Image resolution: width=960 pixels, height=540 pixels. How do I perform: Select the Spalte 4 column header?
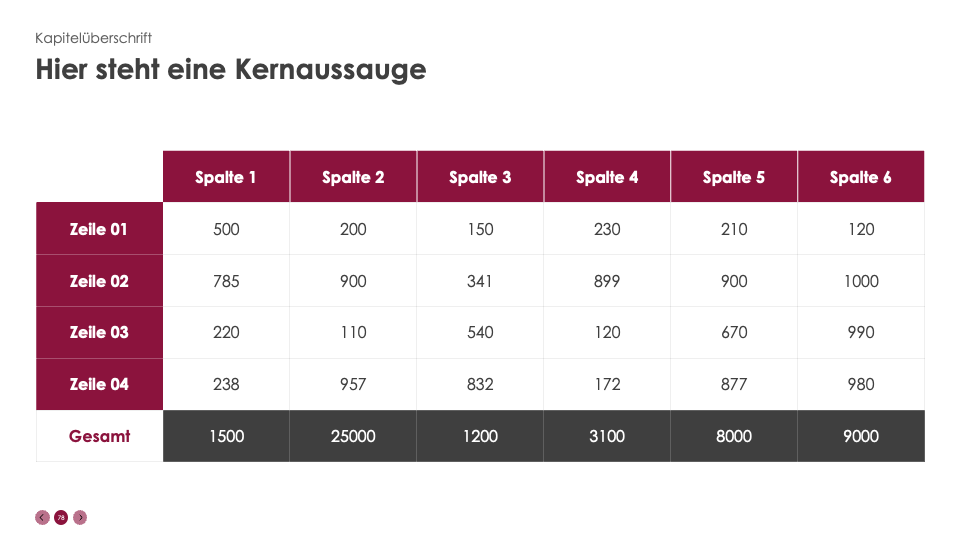pos(607,177)
